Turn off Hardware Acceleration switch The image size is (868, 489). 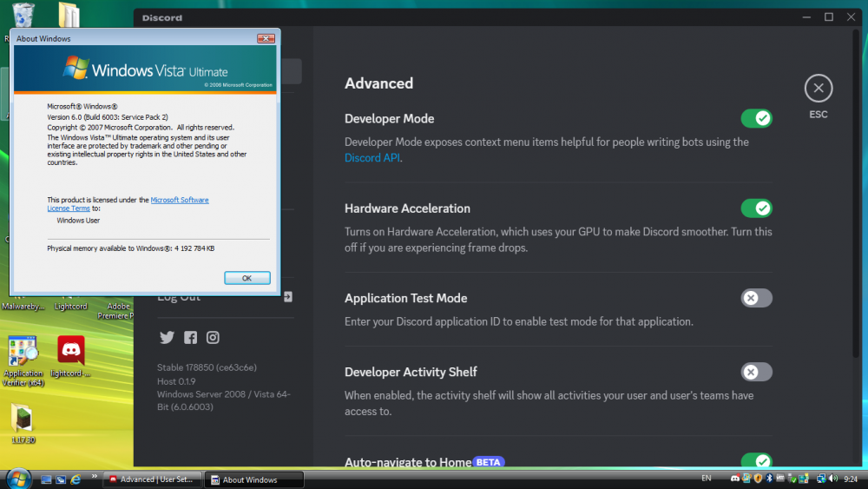pyautogui.click(x=756, y=208)
